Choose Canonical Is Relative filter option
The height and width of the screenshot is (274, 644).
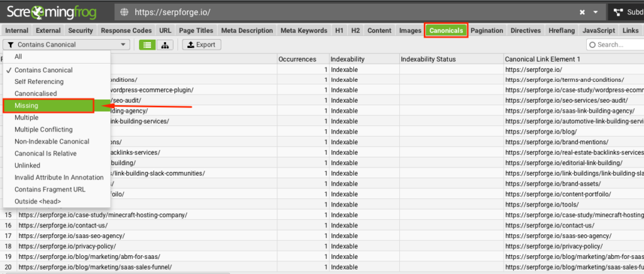tap(57, 154)
